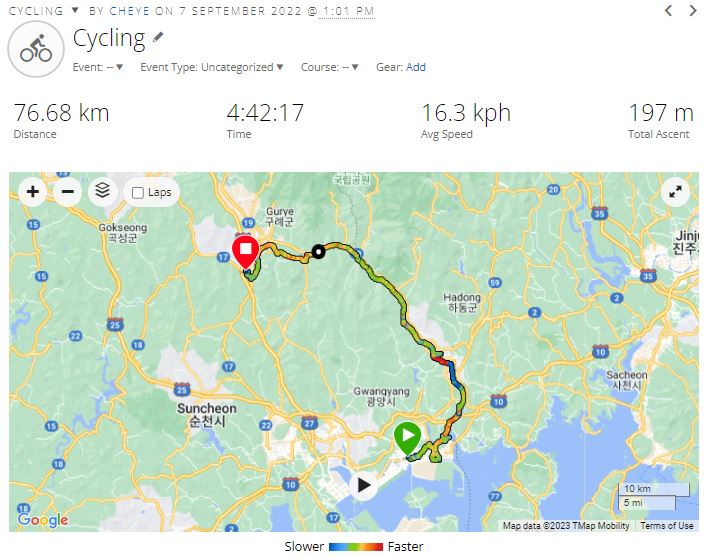Image resolution: width=710 pixels, height=557 pixels.
Task: Play the route animation on map
Action: point(363,485)
